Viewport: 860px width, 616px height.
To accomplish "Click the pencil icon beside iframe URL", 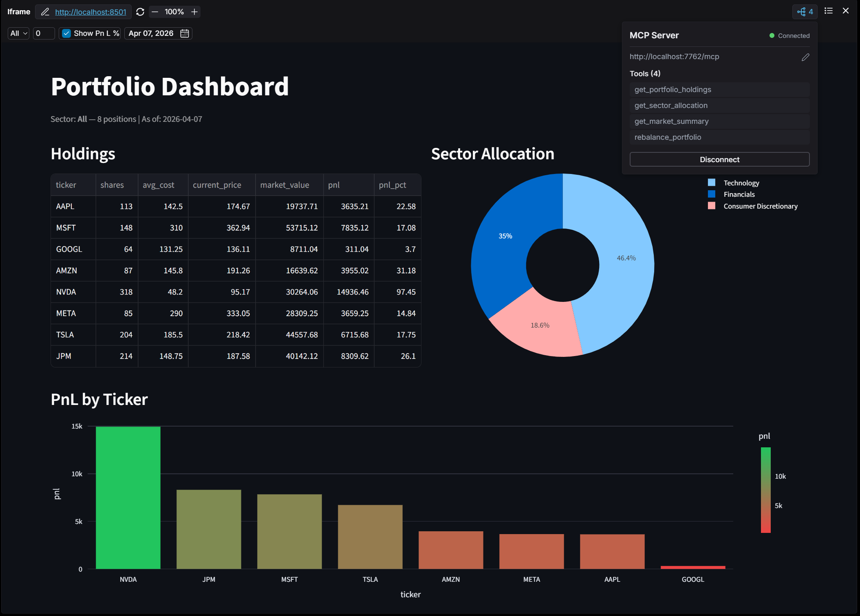I will (x=45, y=12).
